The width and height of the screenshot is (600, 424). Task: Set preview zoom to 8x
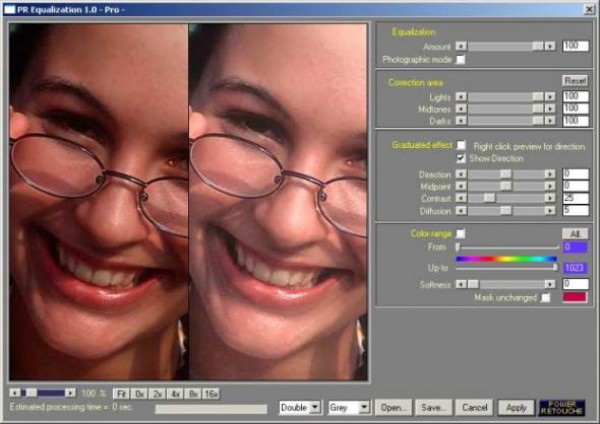tap(195, 393)
